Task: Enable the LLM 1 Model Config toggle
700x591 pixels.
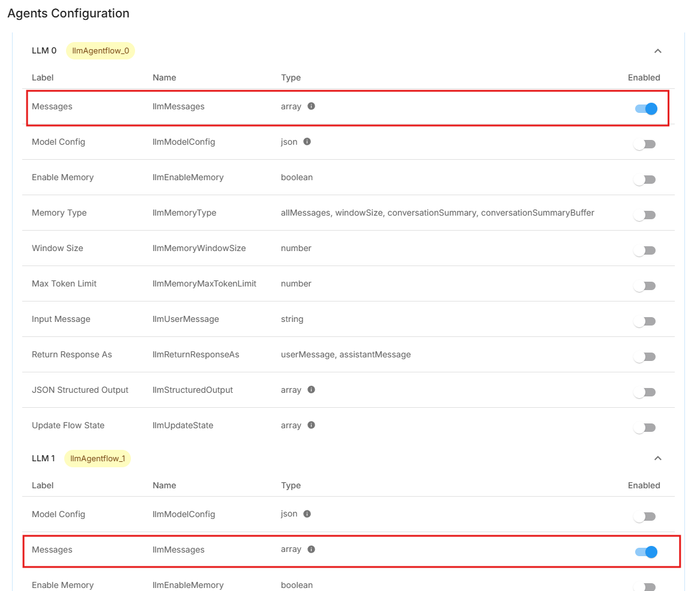Action: [645, 517]
